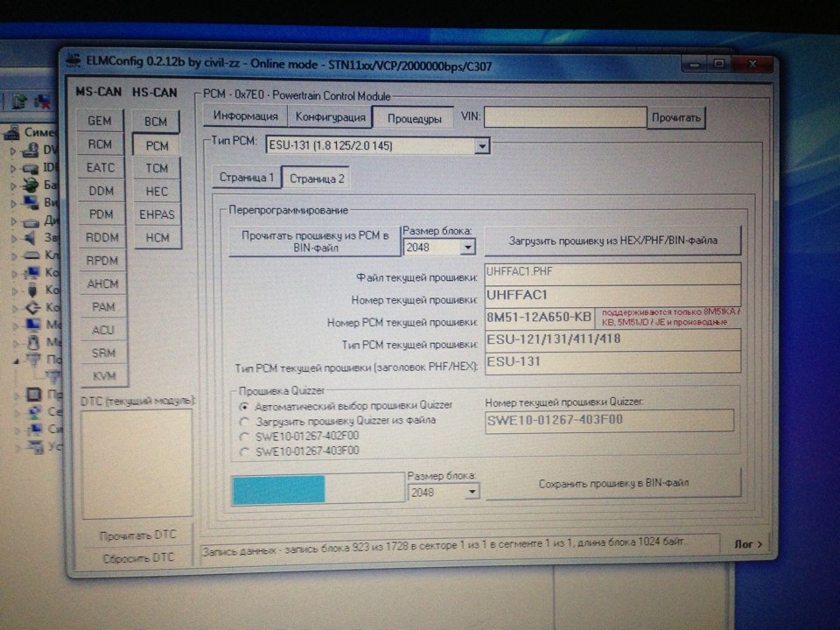Open lower Размер блока 2048 dropdown near save
840x630 pixels.
pos(472,492)
